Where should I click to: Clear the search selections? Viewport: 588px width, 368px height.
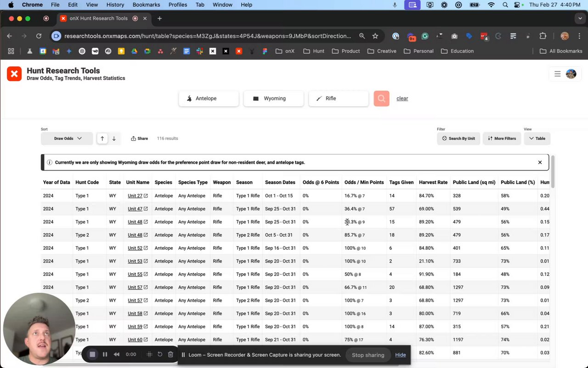pyautogui.click(x=402, y=98)
